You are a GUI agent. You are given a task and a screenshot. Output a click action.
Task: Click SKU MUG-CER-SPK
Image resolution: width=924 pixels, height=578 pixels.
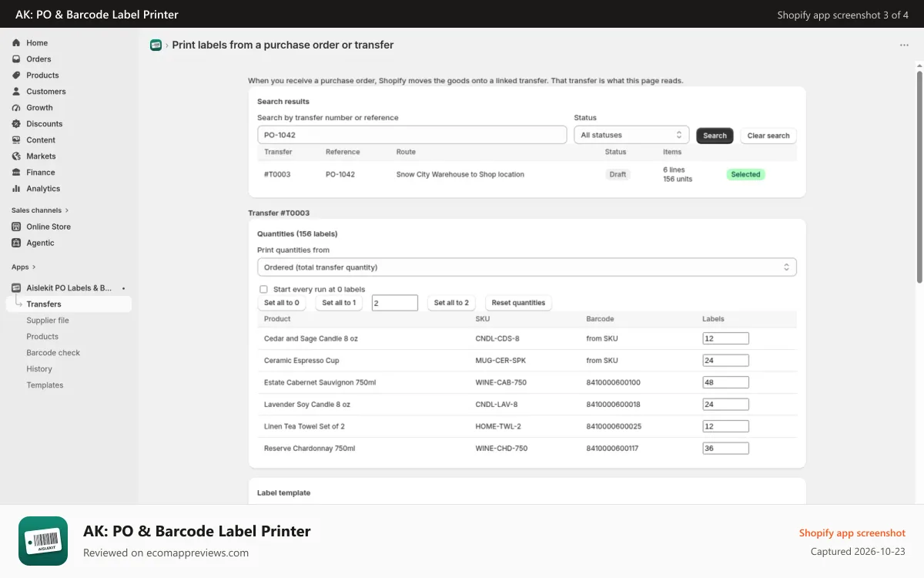coord(500,361)
